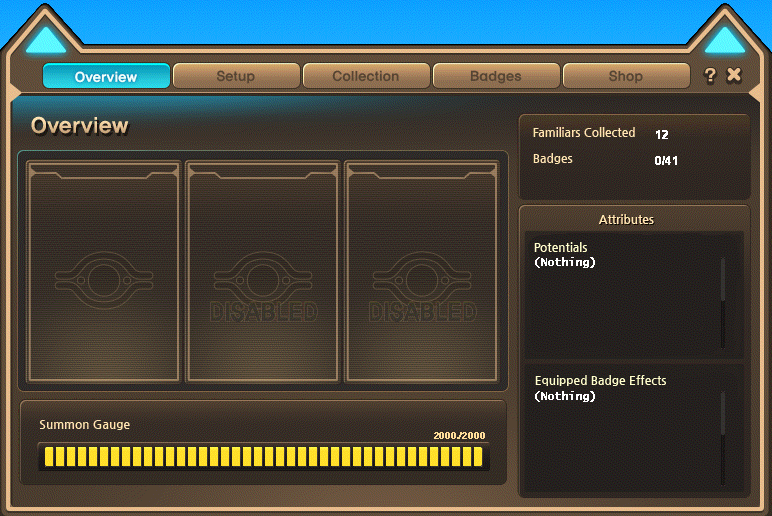Click the Potentials heading
The height and width of the screenshot is (516, 772).
click(x=560, y=247)
